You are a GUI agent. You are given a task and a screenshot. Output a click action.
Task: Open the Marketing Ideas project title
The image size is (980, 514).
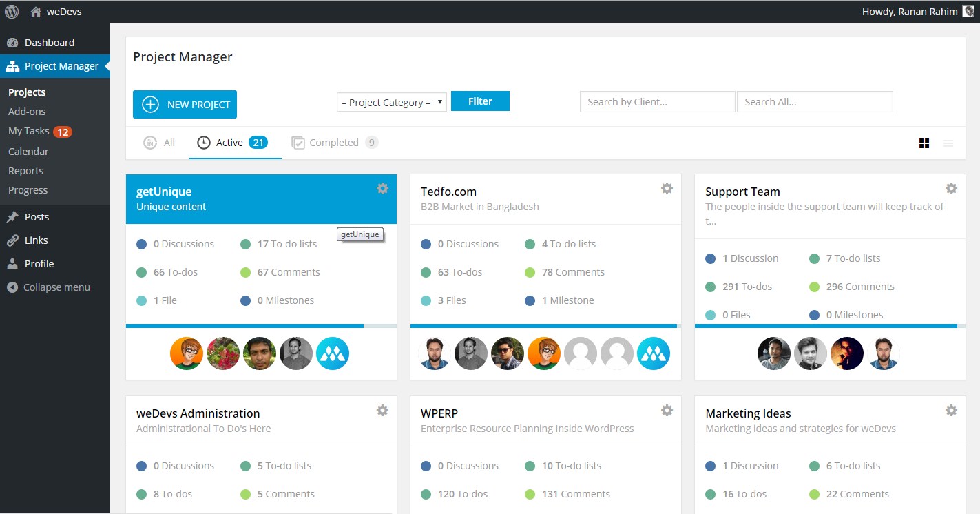[x=748, y=413]
